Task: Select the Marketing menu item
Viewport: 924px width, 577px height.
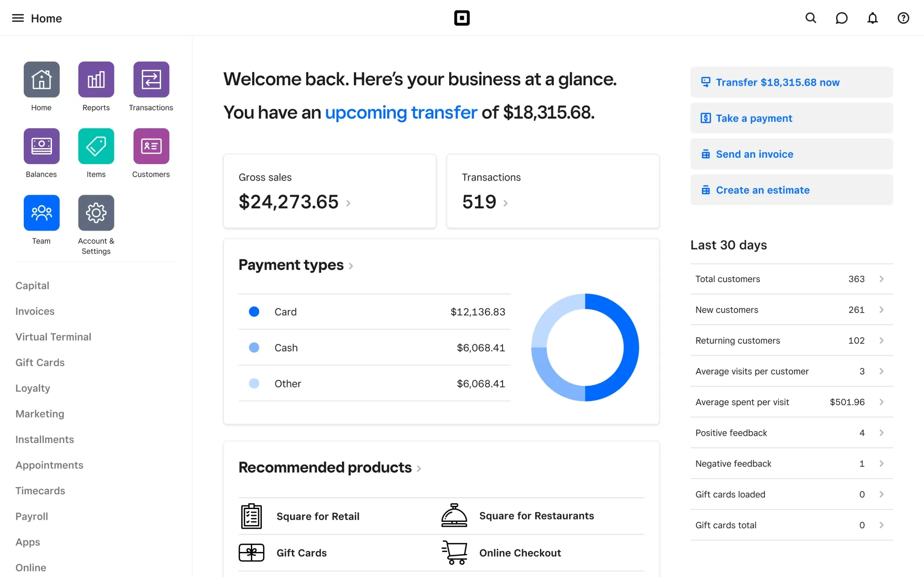Action: (40, 413)
